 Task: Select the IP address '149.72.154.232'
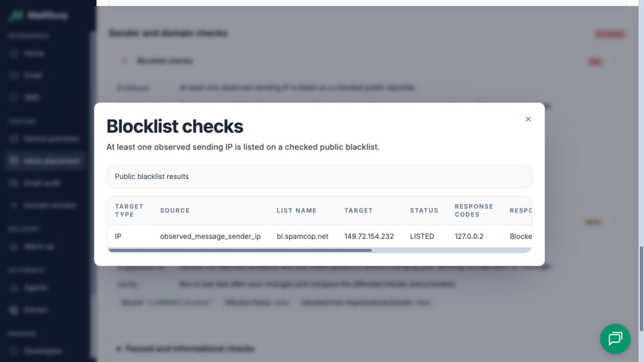tap(369, 237)
